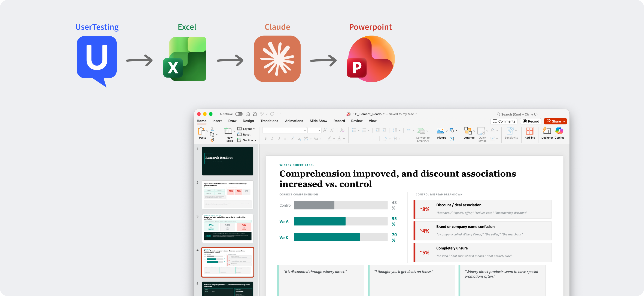
Task: Switch to the Animations tab
Action: point(294,121)
